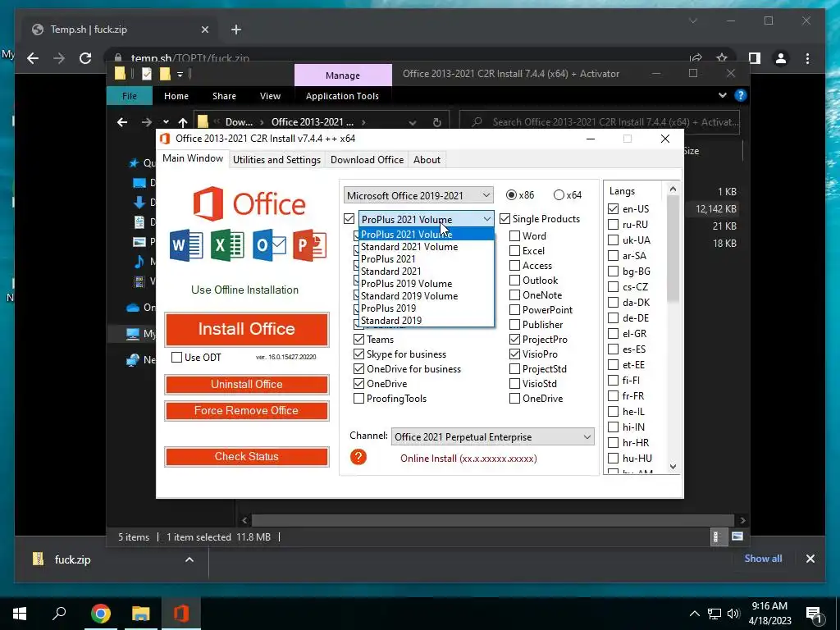The width and height of the screenshot is (840, 630).
Task: Select the x64 architecture radio button
Action: click(559, 195)
